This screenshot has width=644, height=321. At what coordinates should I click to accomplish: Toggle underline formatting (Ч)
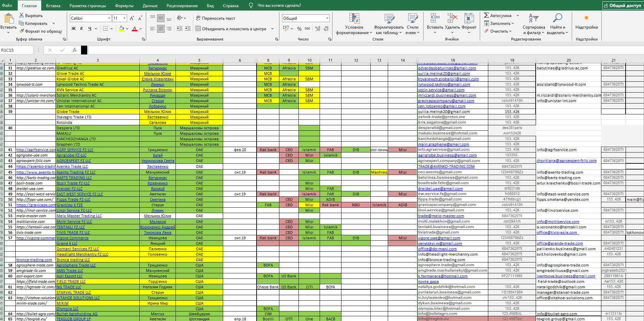[90, 29]
